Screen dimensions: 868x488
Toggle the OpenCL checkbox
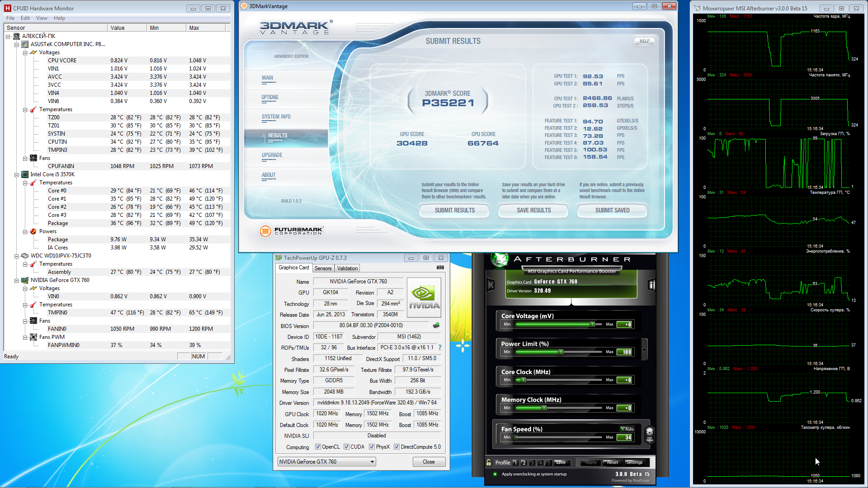(318, 447)
